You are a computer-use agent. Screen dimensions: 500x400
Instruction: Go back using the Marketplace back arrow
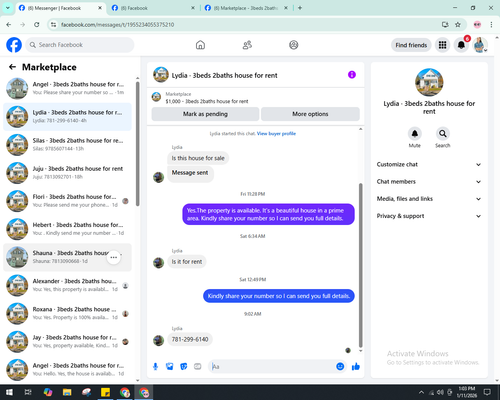point(12,67)
